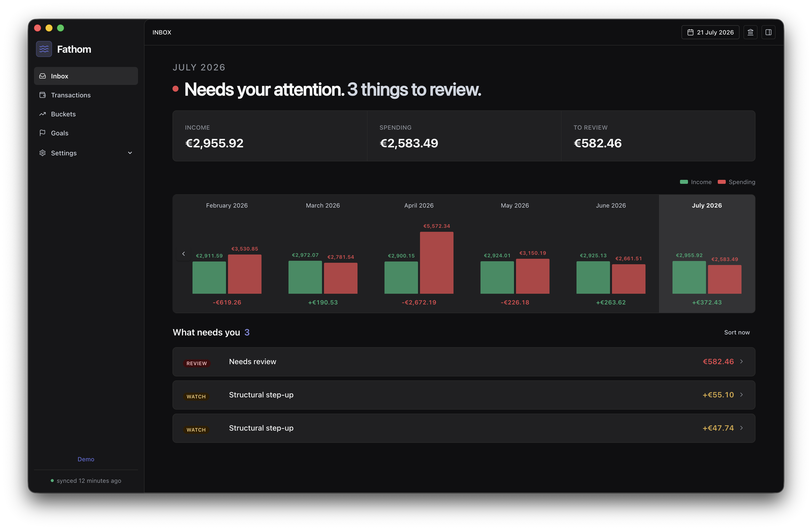Screen dimensions: 812x530
Task: Select the May 2026 chart column
Action: pyautogui.click(x=515, y=254)
